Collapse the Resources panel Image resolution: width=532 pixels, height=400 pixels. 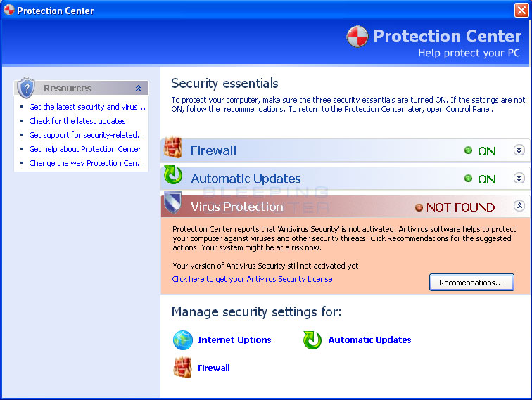[x=138, y=88]
